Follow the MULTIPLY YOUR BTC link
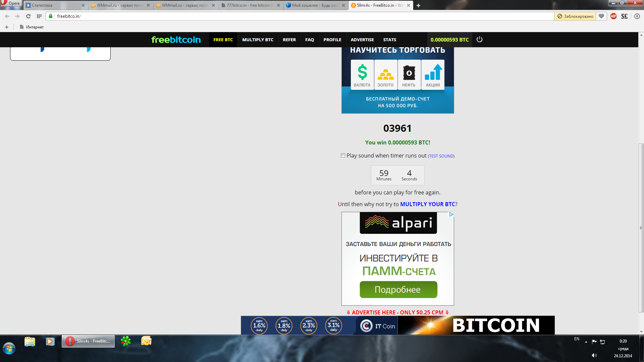 428,204
